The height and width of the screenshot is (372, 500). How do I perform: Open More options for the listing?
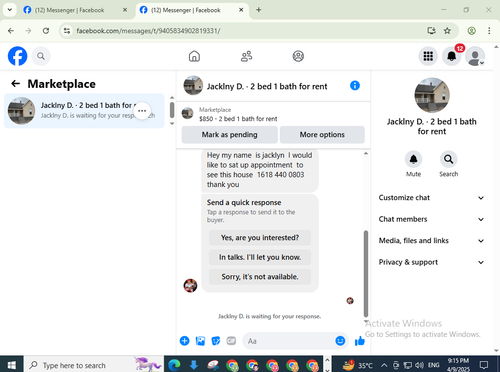coord(322,135)
